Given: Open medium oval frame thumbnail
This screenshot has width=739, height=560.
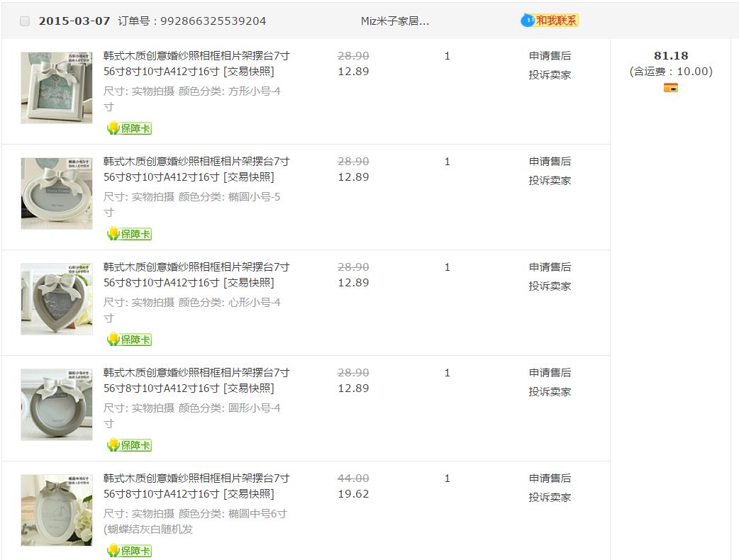Looking at the screenshot, I should pyautogui.click(x=57, y=510).
